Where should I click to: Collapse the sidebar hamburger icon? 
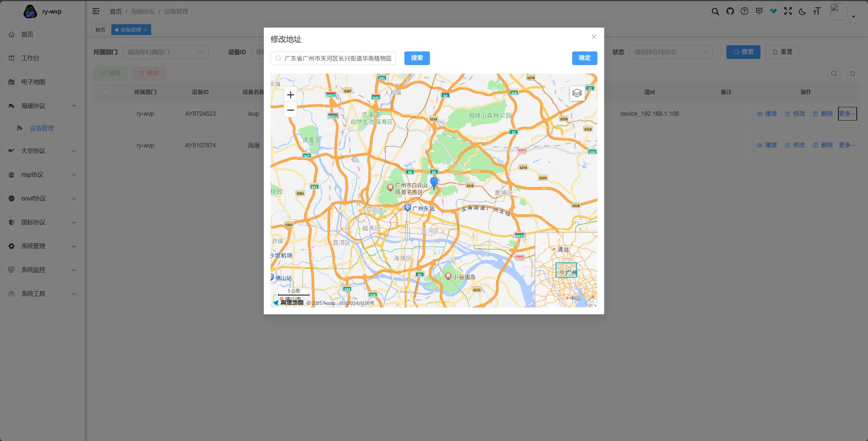[96, 11]
